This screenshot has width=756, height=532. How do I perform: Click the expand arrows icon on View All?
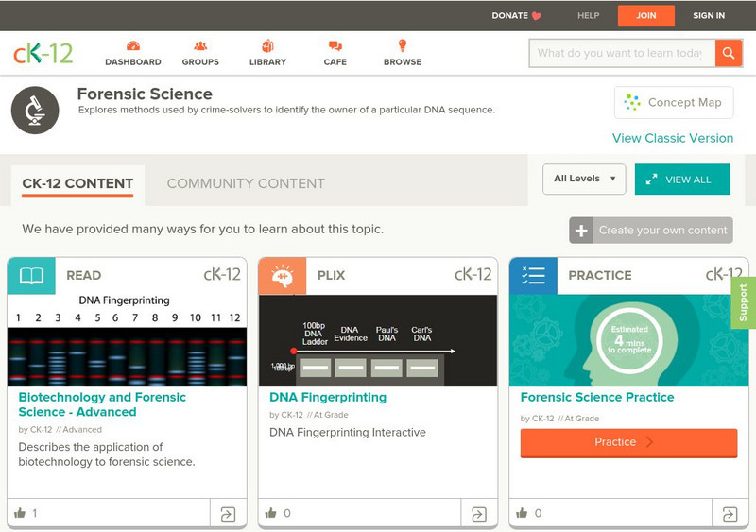click(x=651, y=180)
